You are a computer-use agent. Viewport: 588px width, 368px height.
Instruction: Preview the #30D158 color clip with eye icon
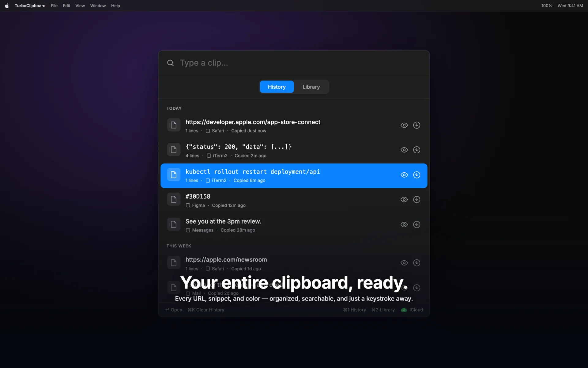404,200
